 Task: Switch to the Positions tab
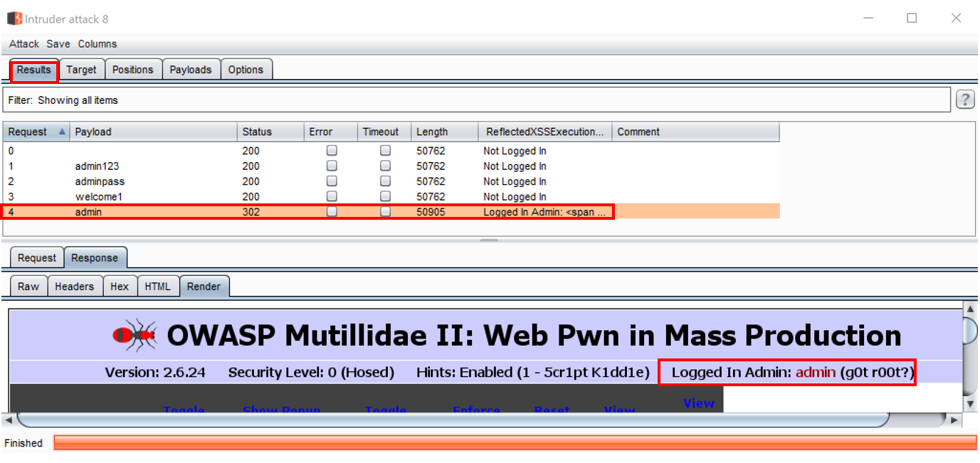coord(133,70)
